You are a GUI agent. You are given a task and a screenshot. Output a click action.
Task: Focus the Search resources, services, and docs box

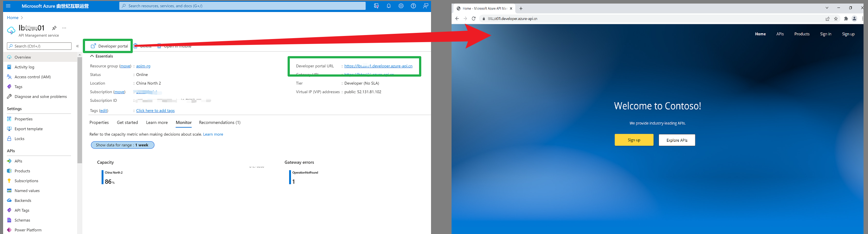(x=242, y=6)
